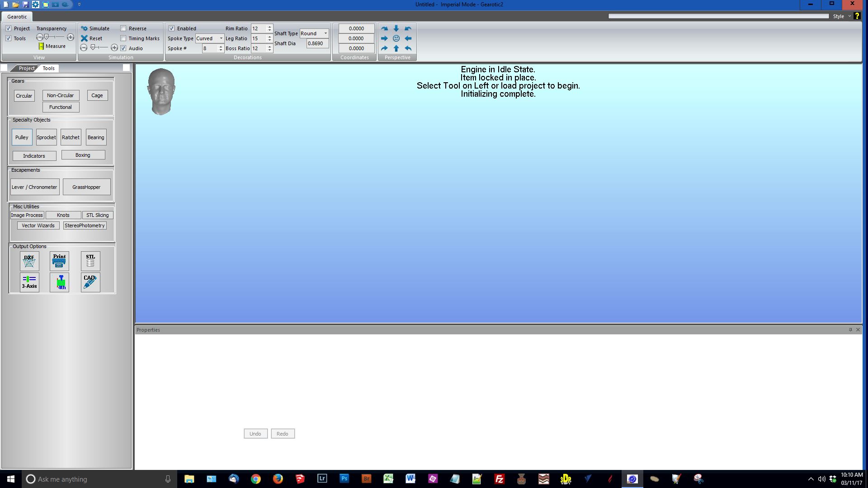This screenshot has width=868, height=488.
Task: Click the CAD output icon
Action: (90, 282)
